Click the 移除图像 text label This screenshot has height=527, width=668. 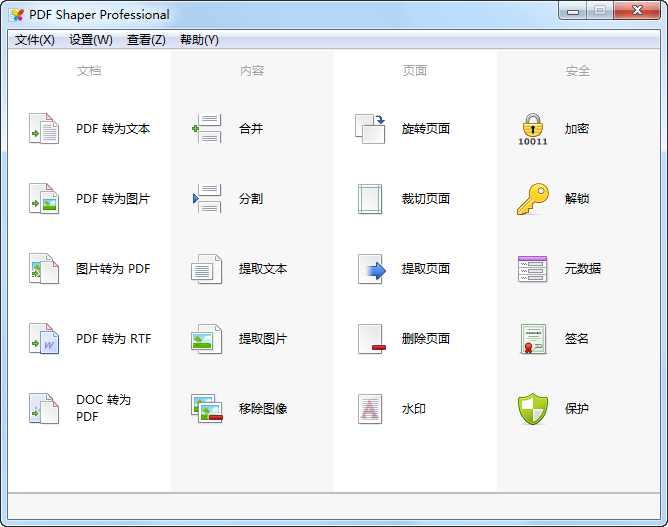[x=263, y=409]
